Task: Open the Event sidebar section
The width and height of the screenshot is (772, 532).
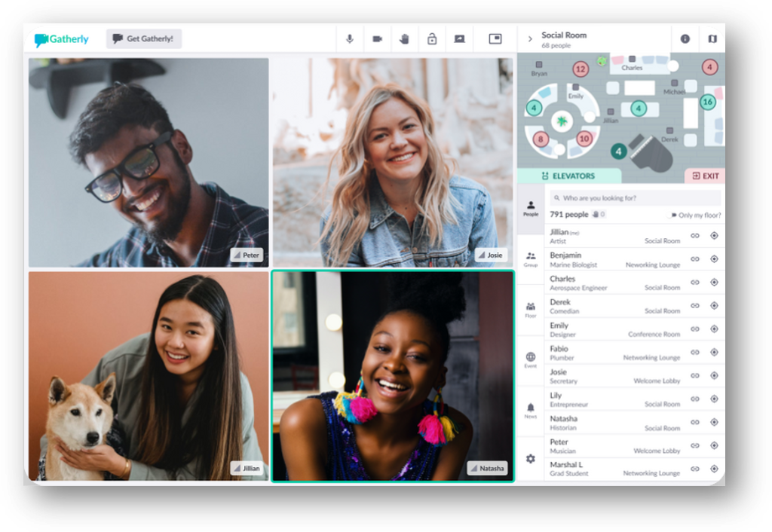Action: click(530, 362)
